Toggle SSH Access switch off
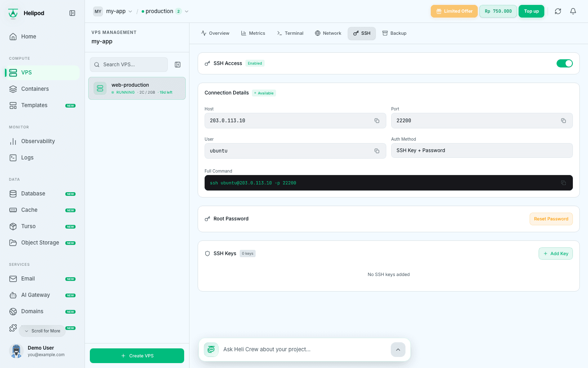This screenshot has height=368, width=588. pyautogui.click(x=565, y=63)
